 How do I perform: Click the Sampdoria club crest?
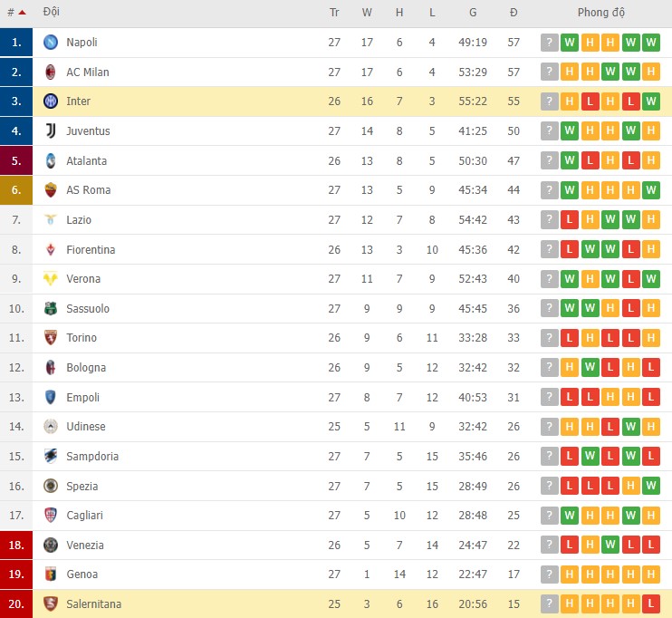(x=51, y=457)
